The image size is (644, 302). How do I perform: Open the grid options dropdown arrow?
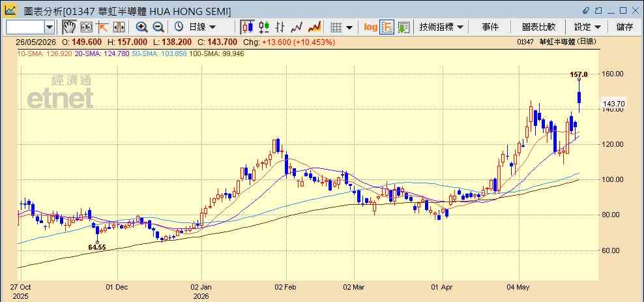pos(349,27)
